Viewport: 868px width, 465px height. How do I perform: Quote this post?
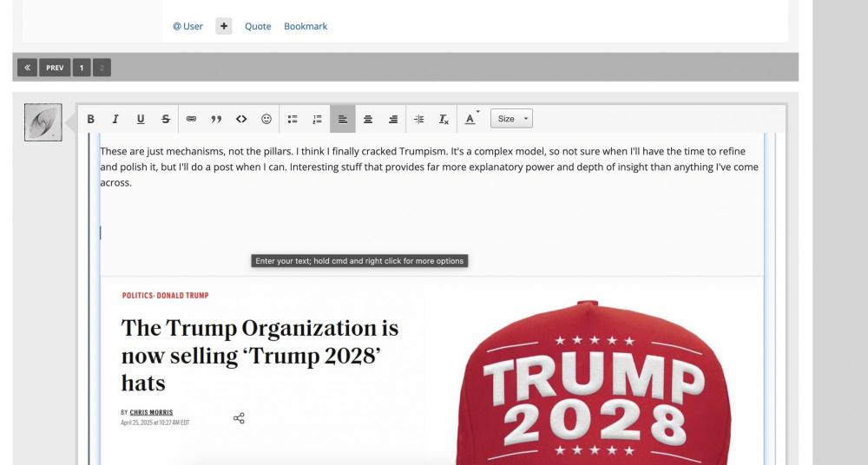click(258, 26)
